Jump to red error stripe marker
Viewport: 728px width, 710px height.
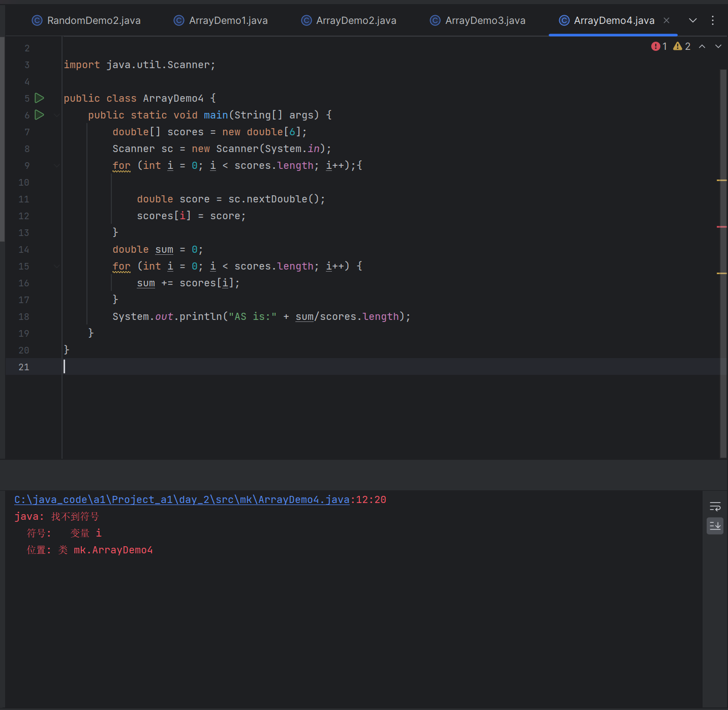(722, 227)
